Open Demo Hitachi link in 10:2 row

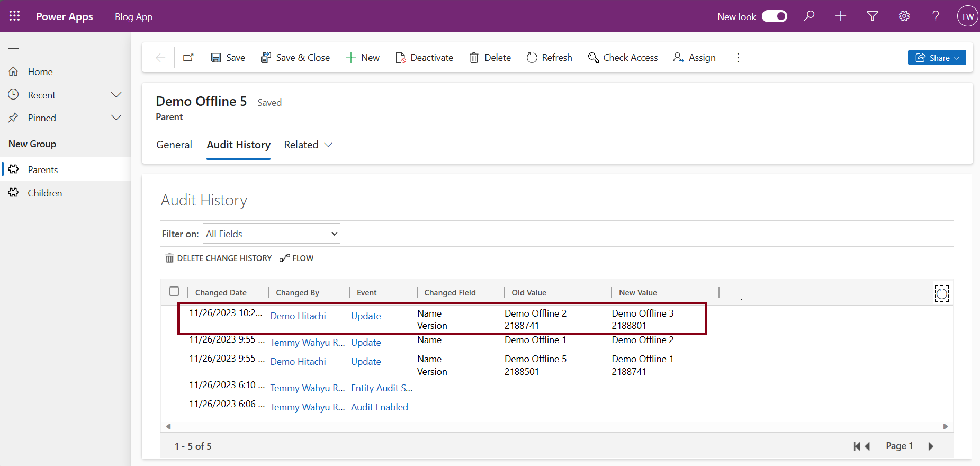click(298, 316)
